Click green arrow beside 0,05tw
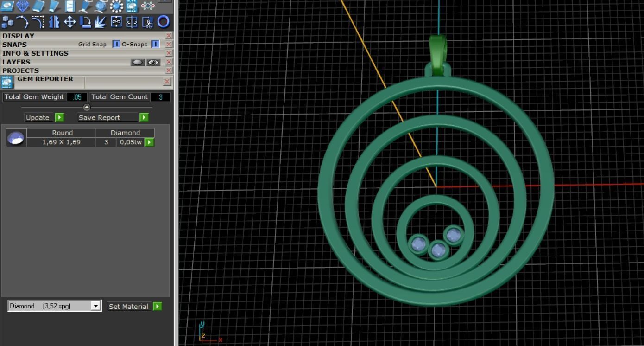The height and width of the screenshot is (346, 644). [149, 142]
